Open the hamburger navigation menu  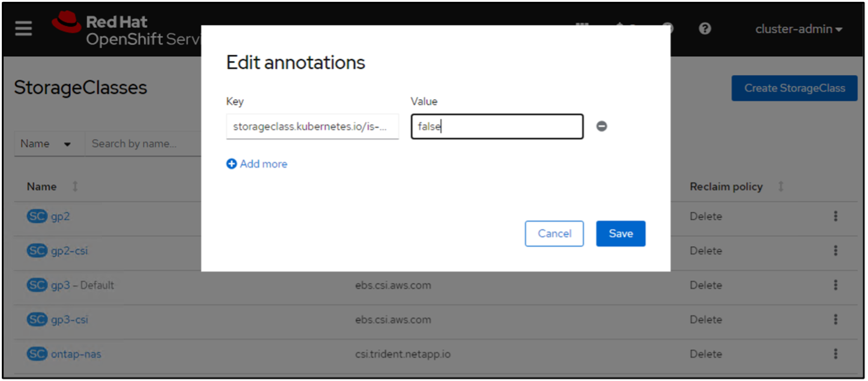(x=23, y=29)
